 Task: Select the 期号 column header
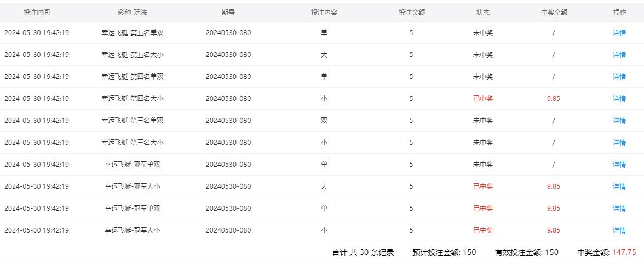(x=228, y=13)
